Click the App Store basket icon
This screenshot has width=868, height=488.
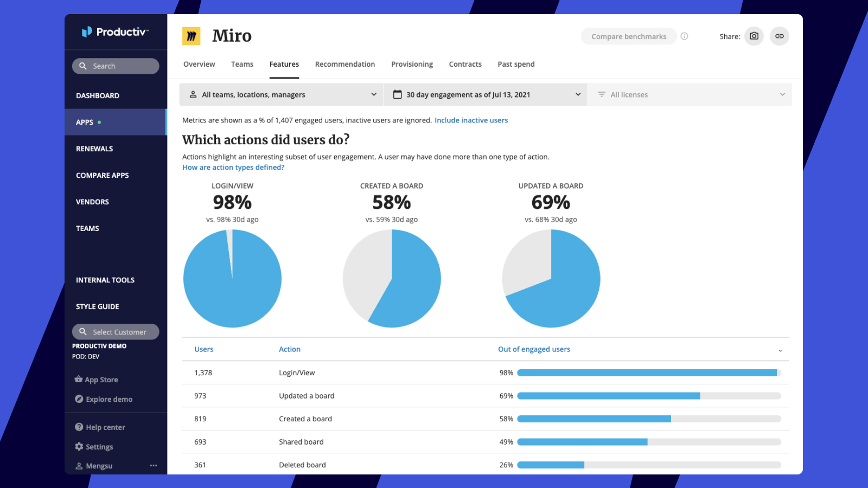click(x=79, y=379)
